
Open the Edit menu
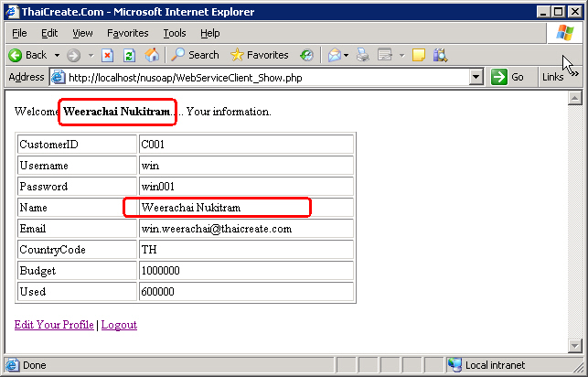point(49,33)
